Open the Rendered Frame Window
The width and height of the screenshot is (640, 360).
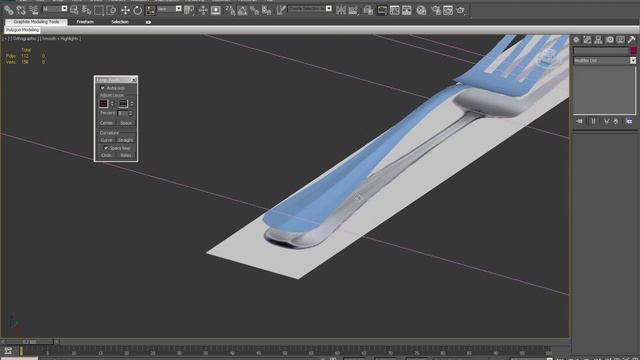tap(448, 10)
